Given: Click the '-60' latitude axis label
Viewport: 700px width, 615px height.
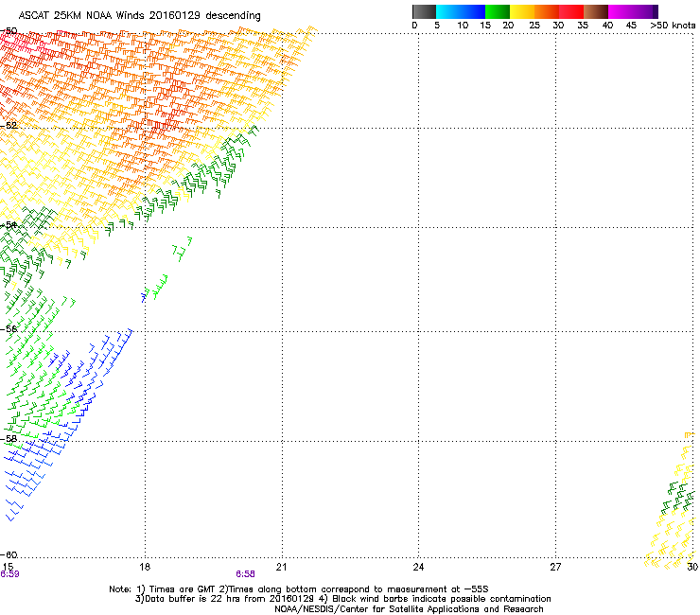Looking at the screenshot, I should 9,554.
